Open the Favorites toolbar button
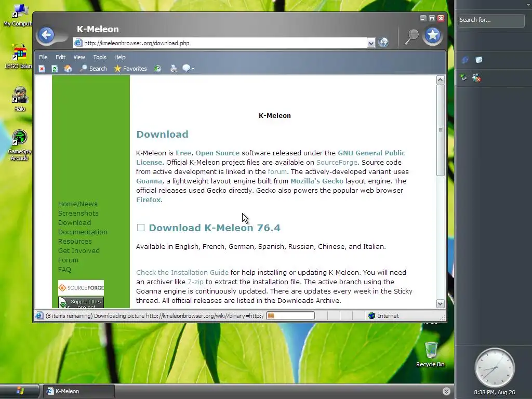The height and width of the screenshot is (399, 532). coord(130,69)
